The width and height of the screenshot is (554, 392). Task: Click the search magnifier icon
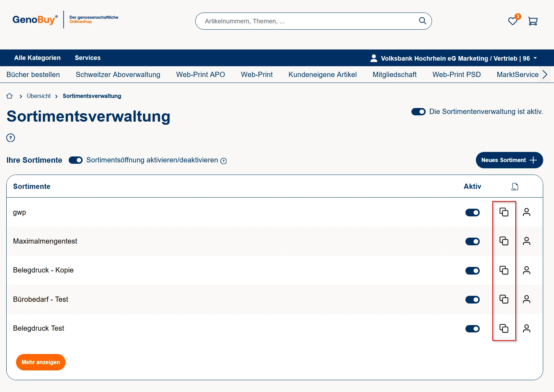tap(422, 21)
